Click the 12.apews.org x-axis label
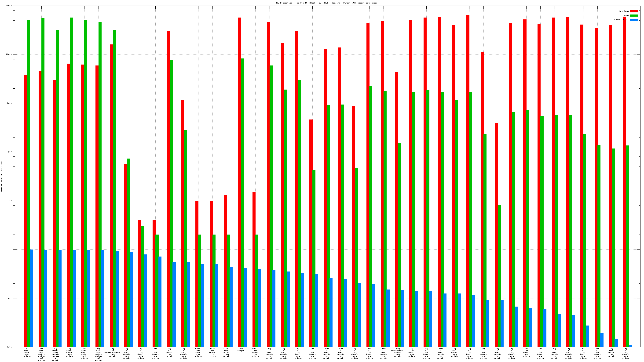Viewport: 644px width, 362px height. click(x=169, y=352)
